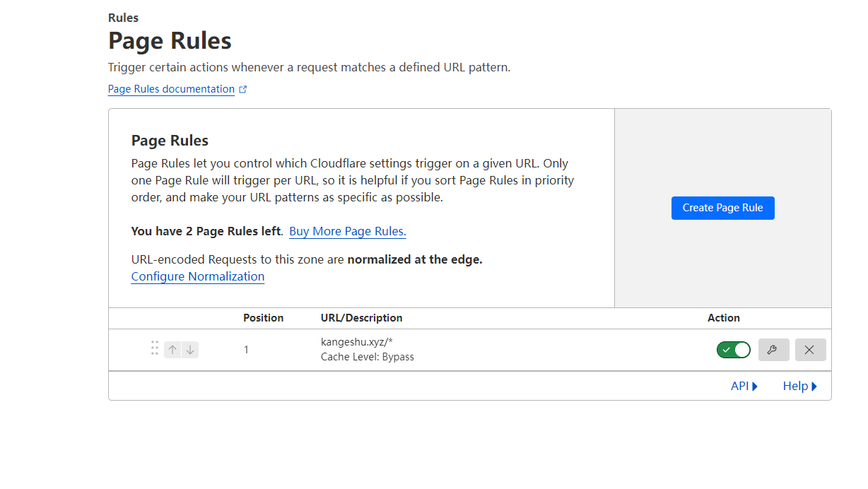Click the Rules breadcrumb label

tap(123, 18)
